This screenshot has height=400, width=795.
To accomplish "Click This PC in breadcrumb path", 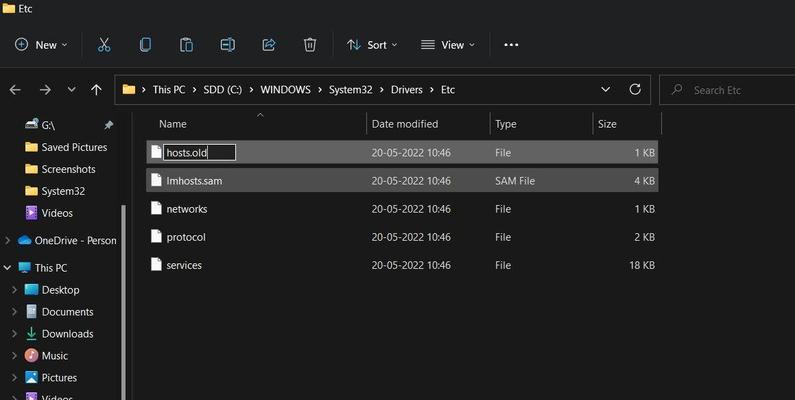I will tap(169, 90).
